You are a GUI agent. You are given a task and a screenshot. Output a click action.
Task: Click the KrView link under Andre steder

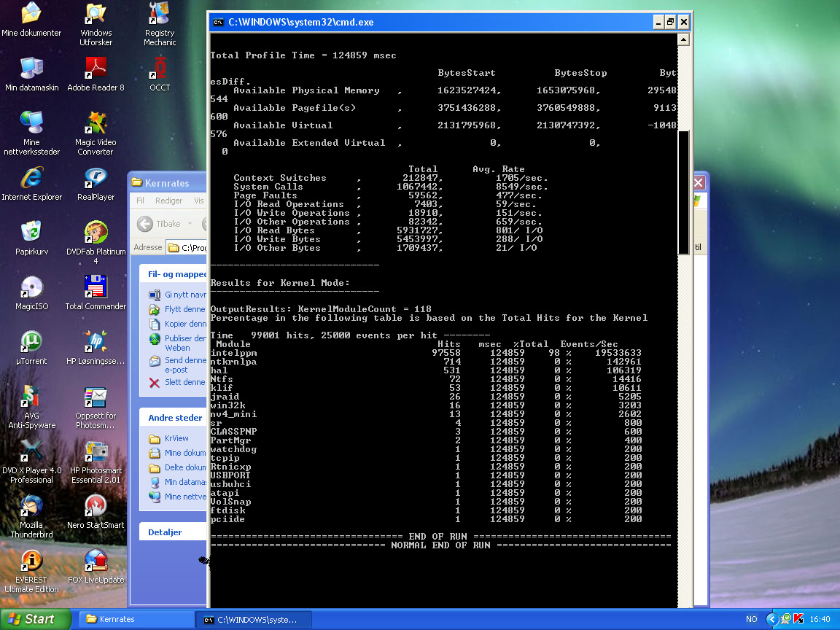click(x=176, y=438)
